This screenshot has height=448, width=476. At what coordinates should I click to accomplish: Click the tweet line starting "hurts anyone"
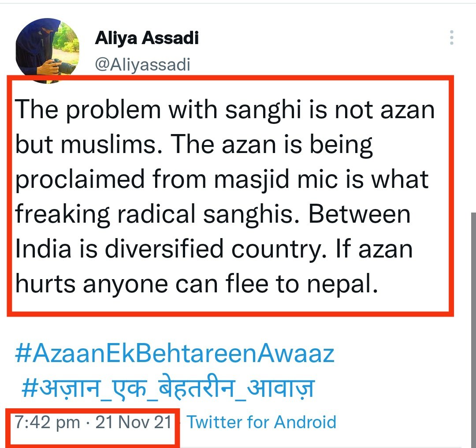click(197, 284)
